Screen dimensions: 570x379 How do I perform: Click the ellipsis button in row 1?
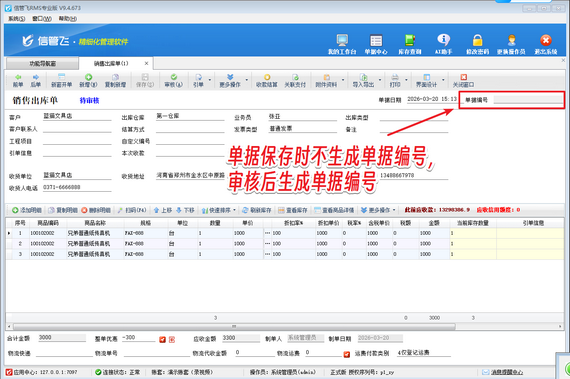coord(268,233)
